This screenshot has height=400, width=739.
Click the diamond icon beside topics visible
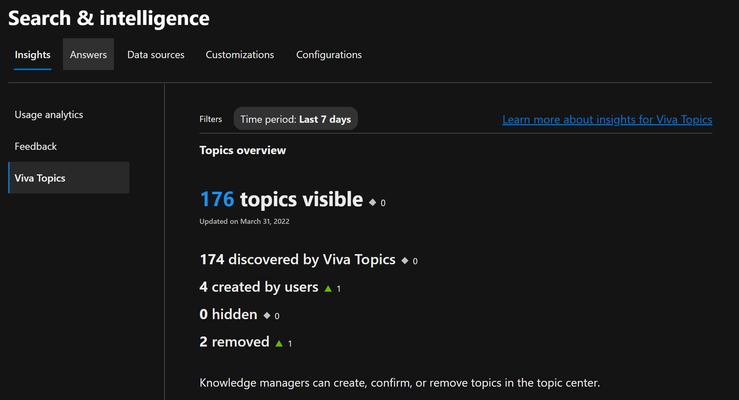coord(372,203)
